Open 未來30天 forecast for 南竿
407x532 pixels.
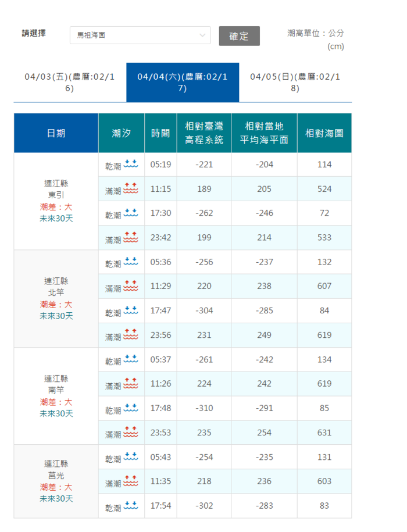(56, 414)
